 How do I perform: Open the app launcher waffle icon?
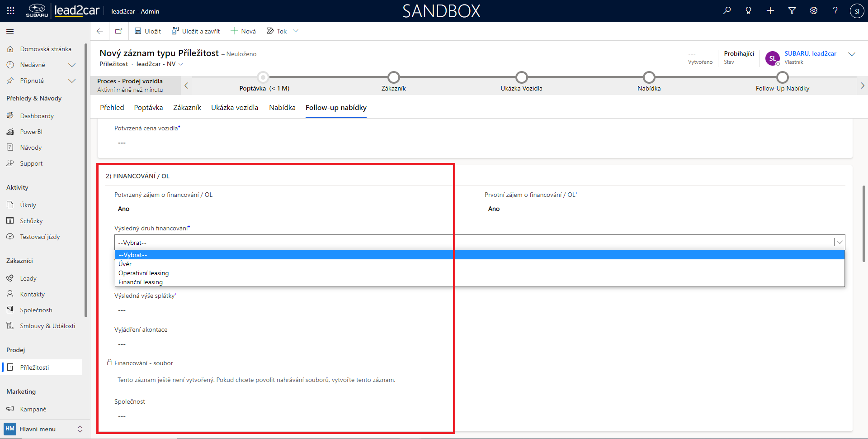pyautogui.click(x=10, y=11)
